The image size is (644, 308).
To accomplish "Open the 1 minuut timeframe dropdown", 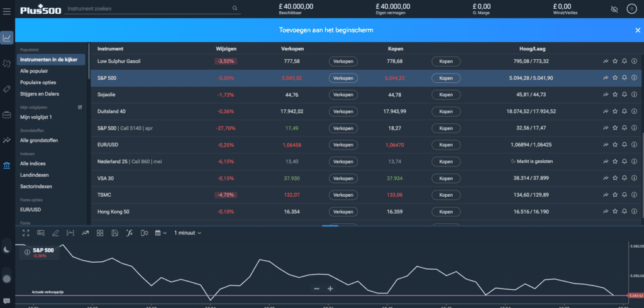I will tap(187, 233).
